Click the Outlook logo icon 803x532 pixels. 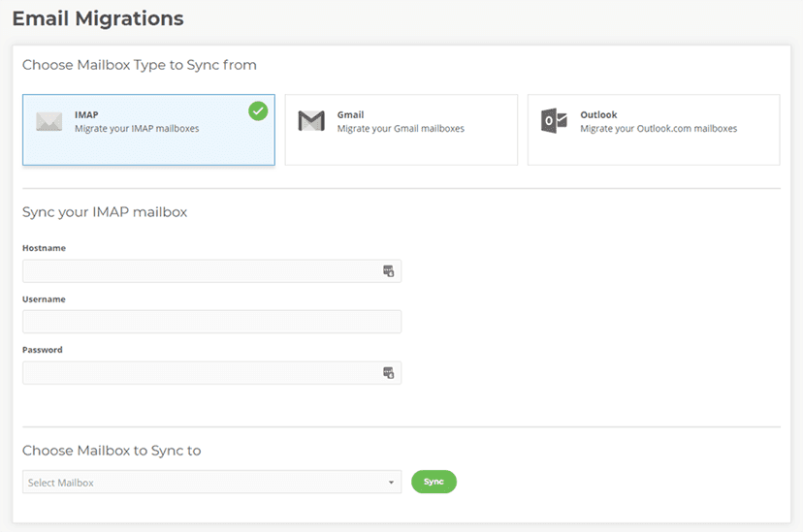(554, 121)
